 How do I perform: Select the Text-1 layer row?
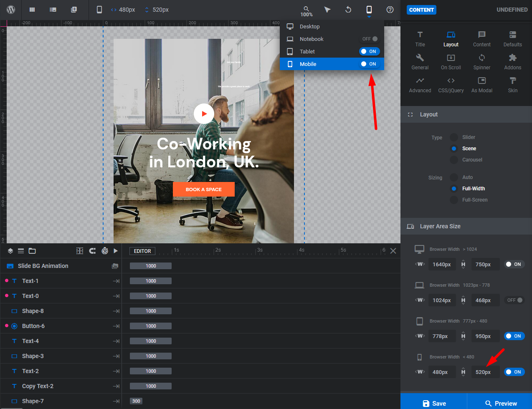61,281
